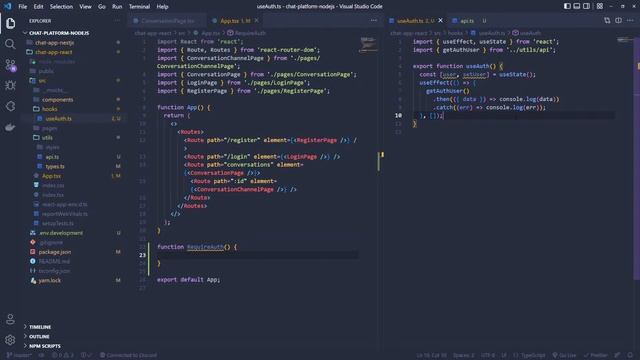This screenshot has width=640, height=360.
Task: Click Connected to Discord status item
Action: point(128,355)
